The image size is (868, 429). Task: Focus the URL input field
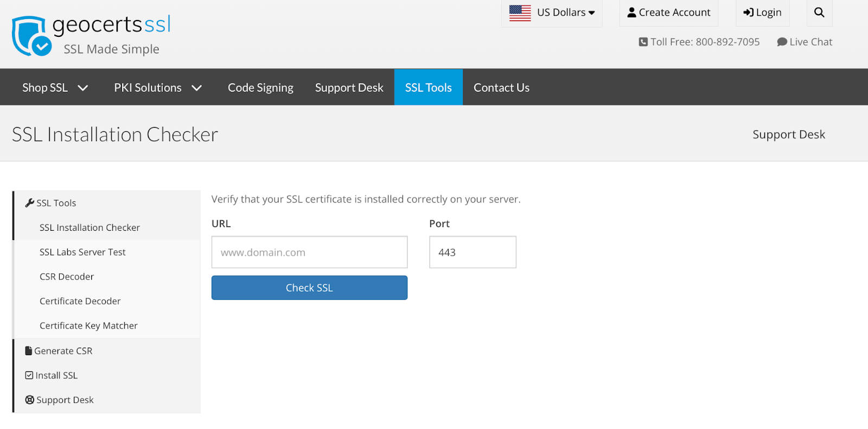pos(309,252)
